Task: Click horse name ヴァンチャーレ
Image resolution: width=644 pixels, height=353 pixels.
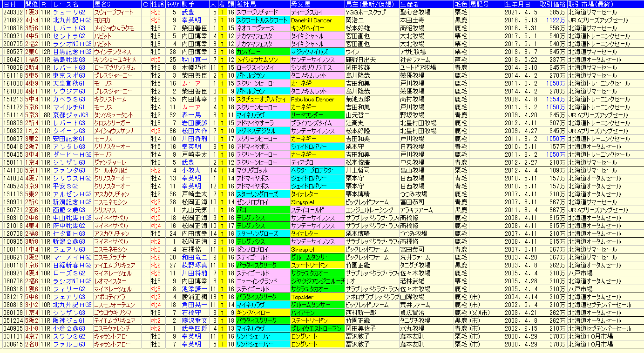Action: (110, 162)
